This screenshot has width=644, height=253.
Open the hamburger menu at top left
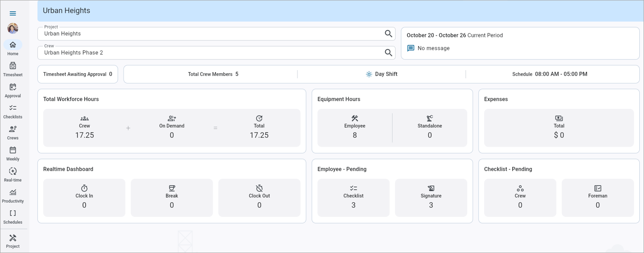pyautogui.click(x=12, y=13)
